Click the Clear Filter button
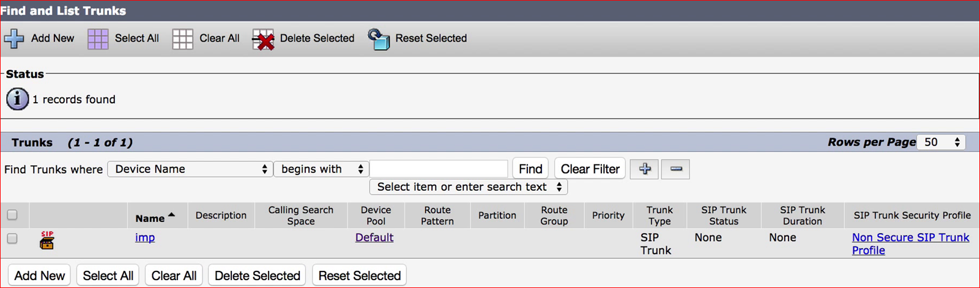980x288 pixels. pos(590,169)
